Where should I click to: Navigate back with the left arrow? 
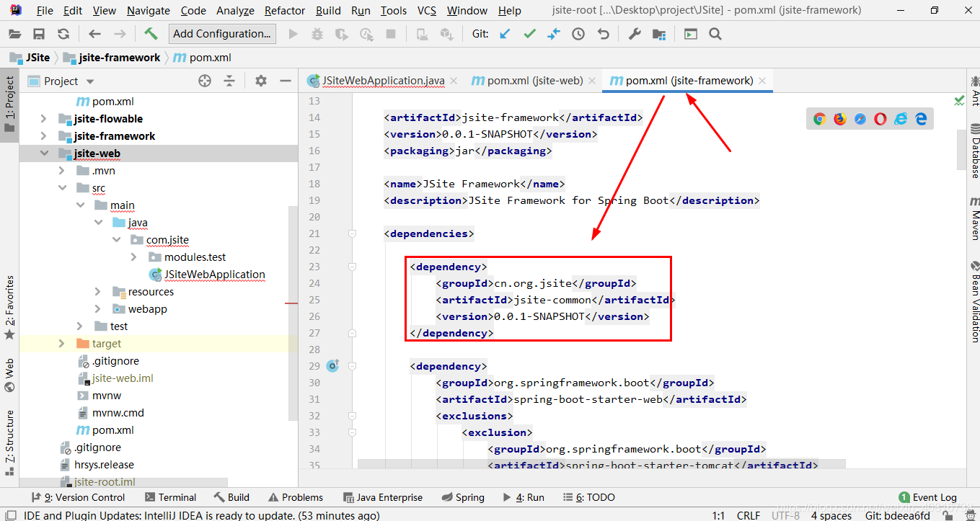(94, 34)
